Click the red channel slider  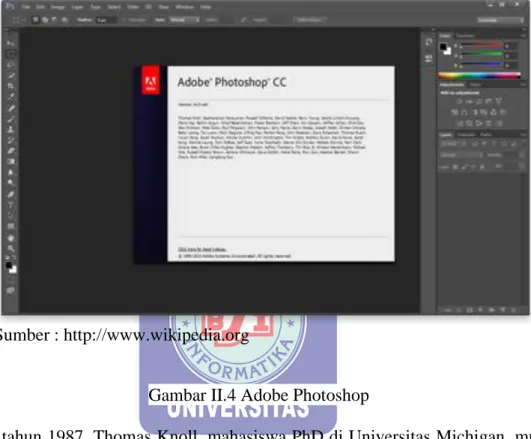[481, 45]
